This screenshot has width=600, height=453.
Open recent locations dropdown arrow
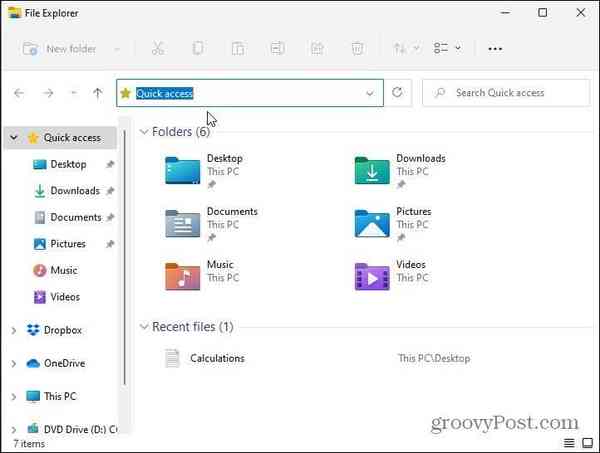point(74,93)
